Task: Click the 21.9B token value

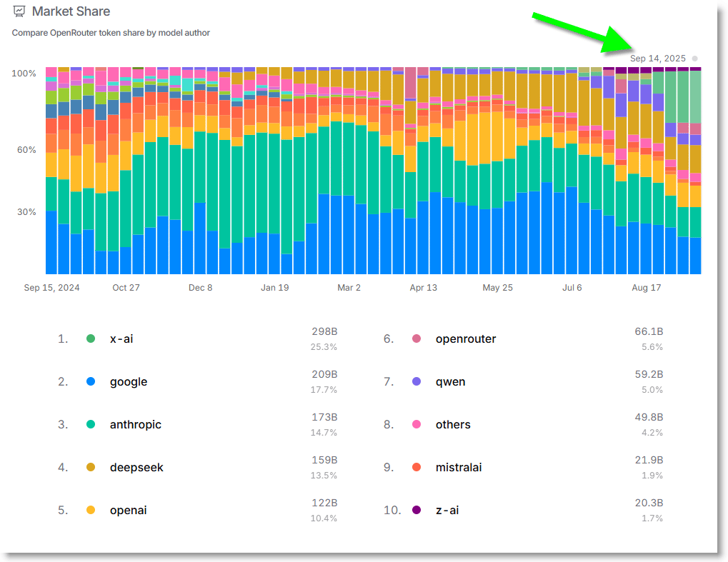Action: click(x=649, y=460)
